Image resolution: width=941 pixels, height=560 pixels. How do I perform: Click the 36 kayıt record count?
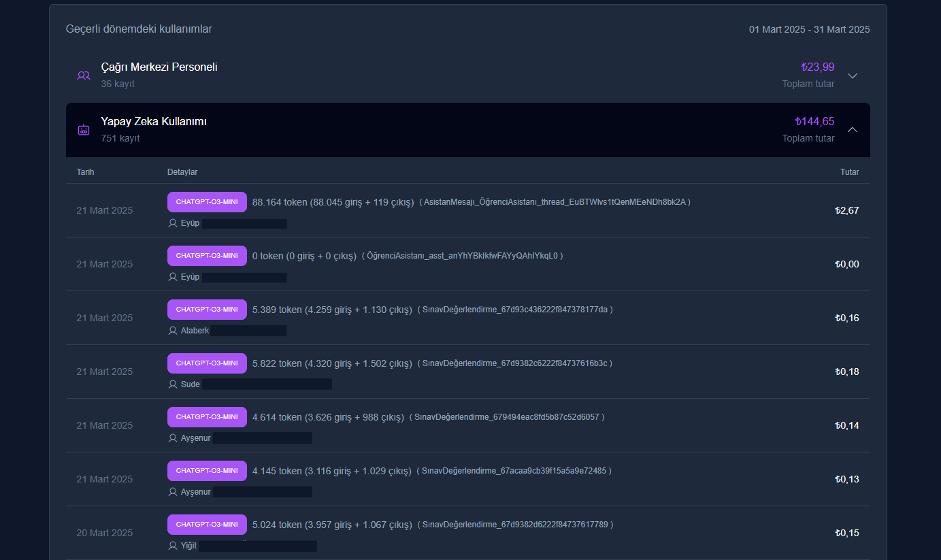118,84
